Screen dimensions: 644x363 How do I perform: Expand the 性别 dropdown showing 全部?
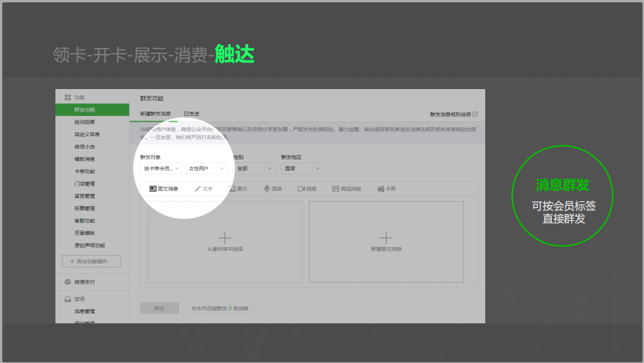[253, 168]
